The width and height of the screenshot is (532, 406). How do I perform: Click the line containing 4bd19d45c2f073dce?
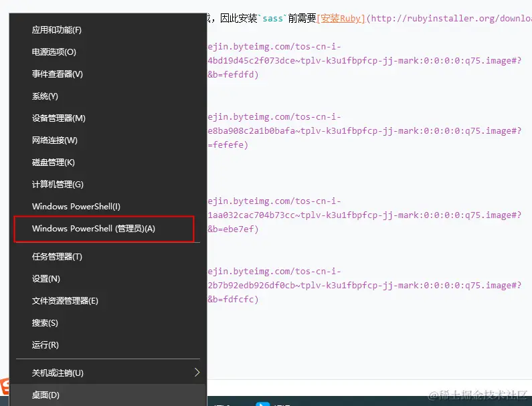pos(365,61)
